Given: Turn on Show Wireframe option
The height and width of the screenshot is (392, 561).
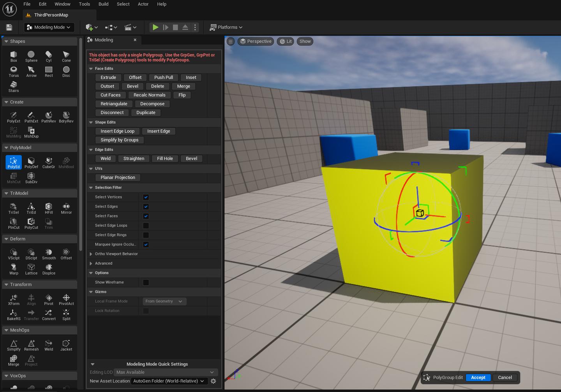Looking at the screenshot, I should [x=146, y=283].
